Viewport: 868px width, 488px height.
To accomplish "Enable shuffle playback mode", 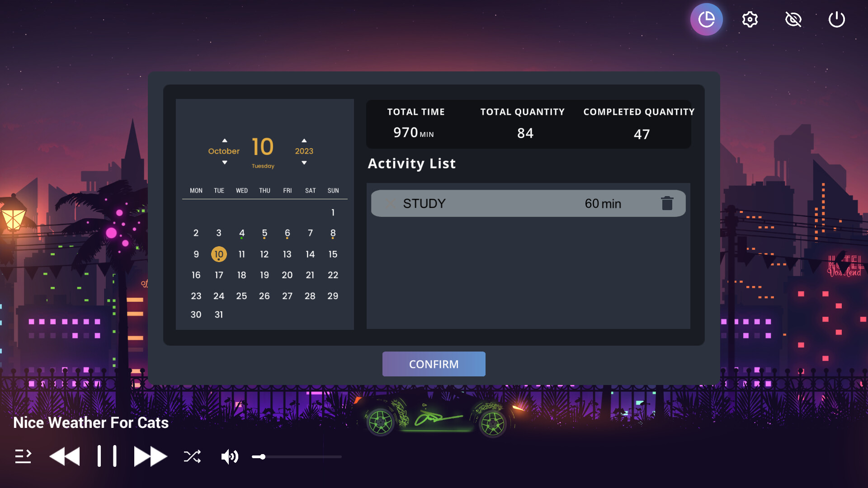I will 192,456.
